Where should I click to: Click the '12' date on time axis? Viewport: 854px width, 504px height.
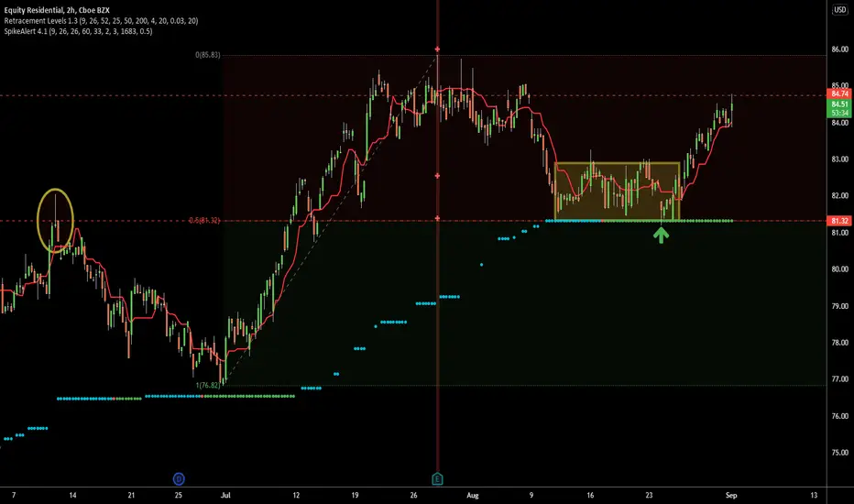pyautogui.click(x=296, y=495)
